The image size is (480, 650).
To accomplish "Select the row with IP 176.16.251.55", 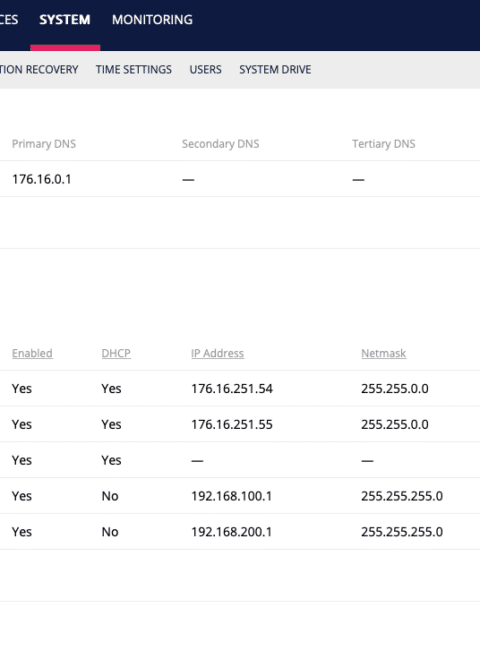I will click(x=240, y=424).
